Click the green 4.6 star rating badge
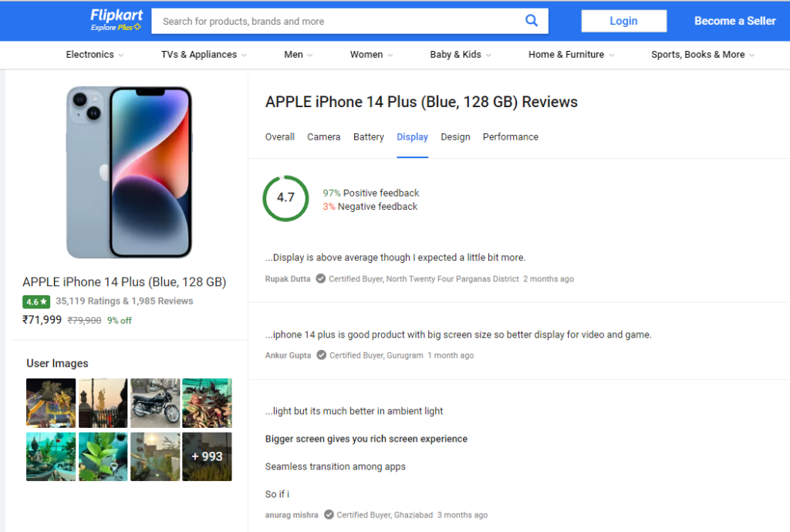The width and height of the screenshot is (790, 532). point(36,301)
